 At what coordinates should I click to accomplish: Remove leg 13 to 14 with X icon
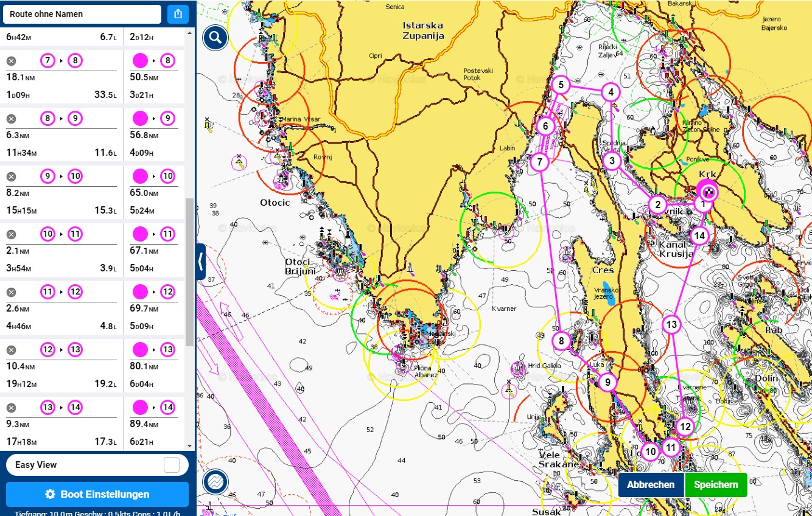tap(11, 408)
